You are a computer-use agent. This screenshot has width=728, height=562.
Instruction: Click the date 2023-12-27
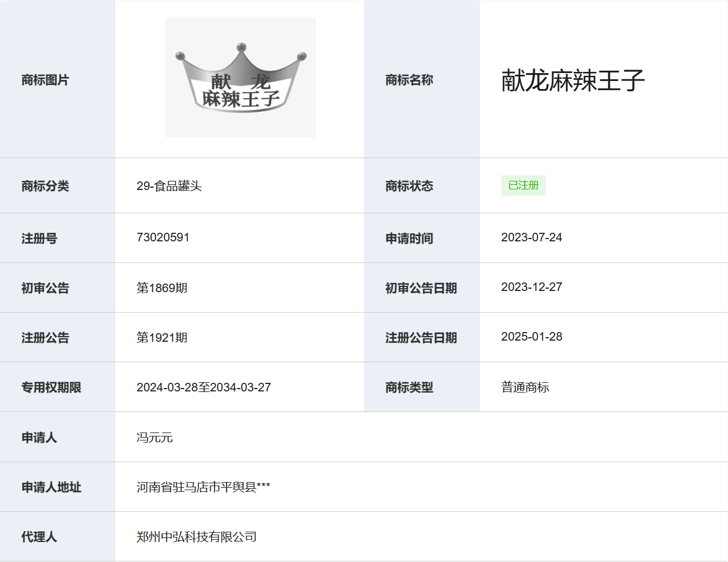(x=532, y=287)
